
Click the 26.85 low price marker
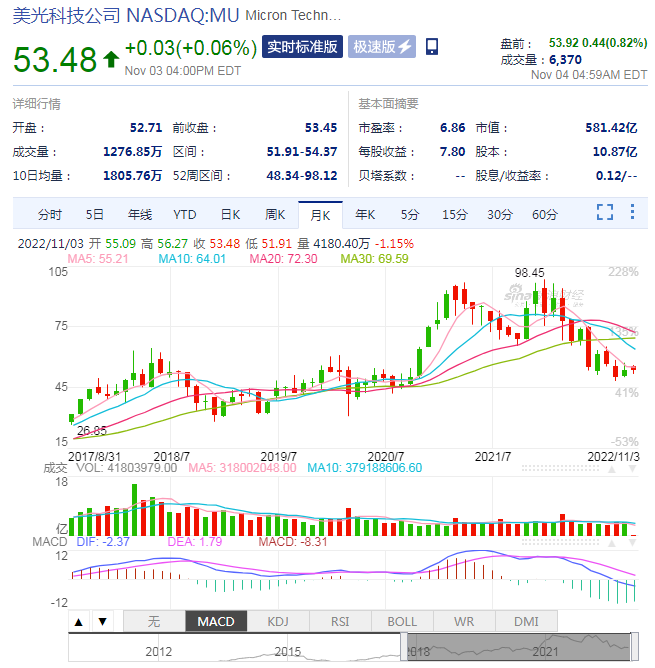tap(92, 431)
